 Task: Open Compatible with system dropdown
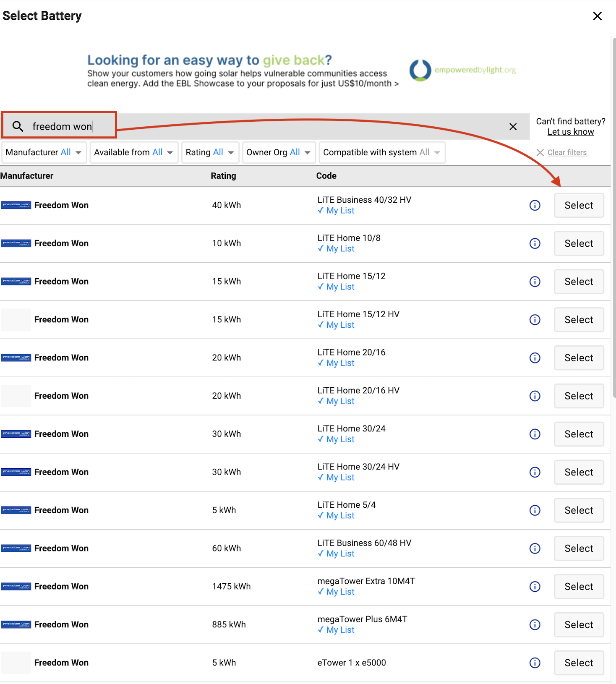(x=382, y=152)
